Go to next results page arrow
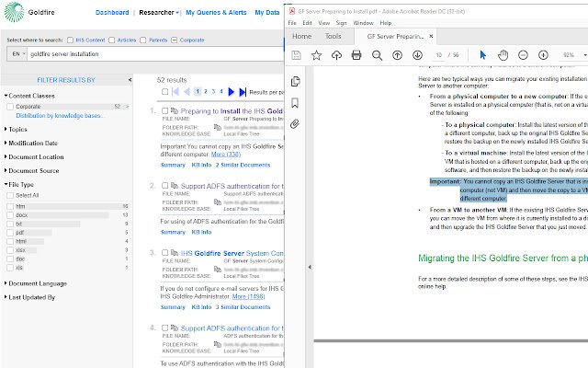Viewport: 588px width, 368px height. [232, 92]
